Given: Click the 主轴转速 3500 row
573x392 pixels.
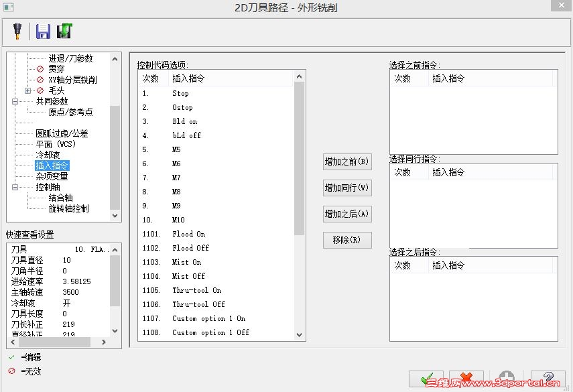Looking at the screenshot, I should pyautogui.click(x=58, y=292).
